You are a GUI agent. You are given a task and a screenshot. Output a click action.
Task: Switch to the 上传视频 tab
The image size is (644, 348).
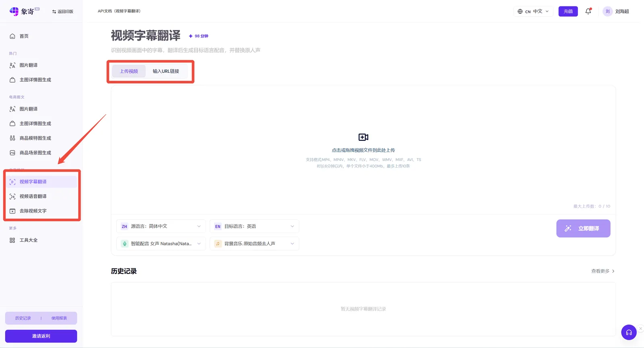point(129,71)
